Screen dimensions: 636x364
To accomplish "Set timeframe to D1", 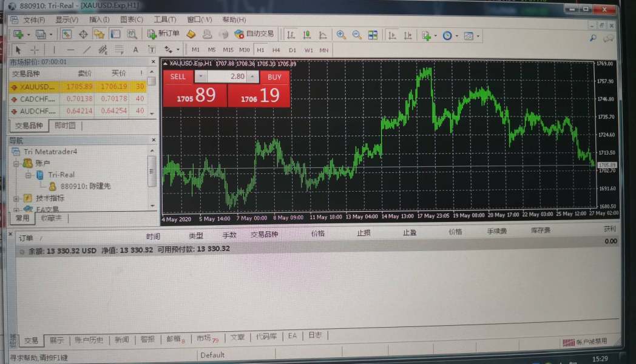I will (293, 50).
